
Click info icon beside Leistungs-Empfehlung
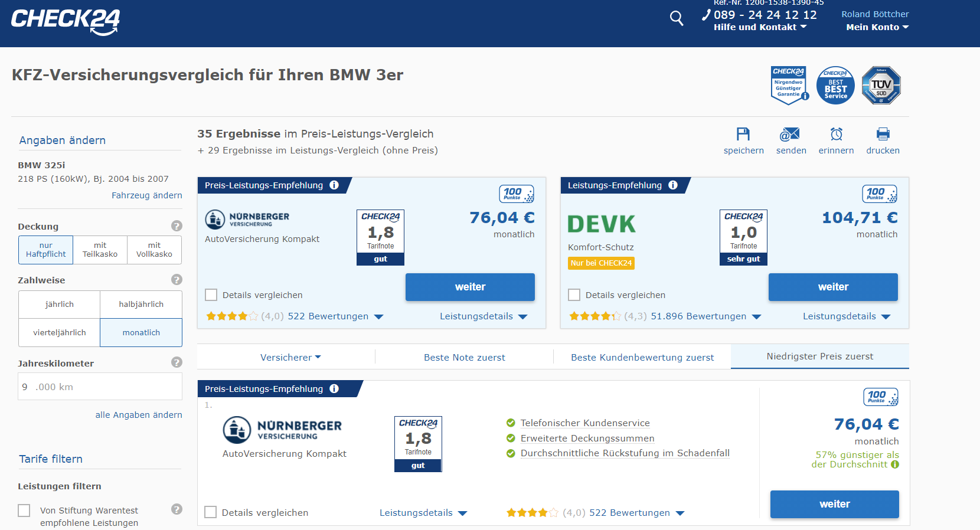673,185
